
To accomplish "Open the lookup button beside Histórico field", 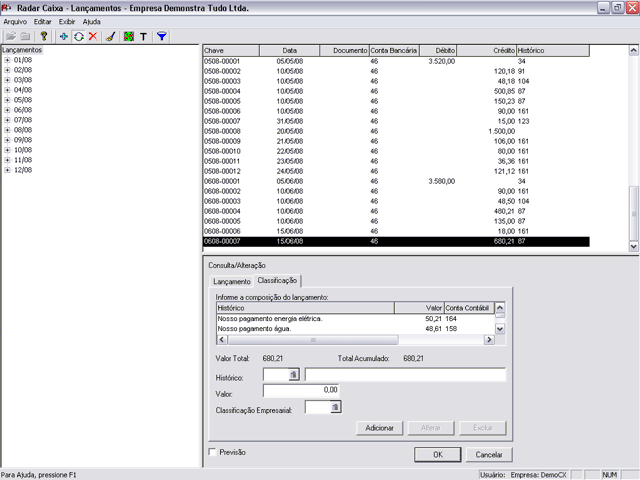I will pos(294,374).
